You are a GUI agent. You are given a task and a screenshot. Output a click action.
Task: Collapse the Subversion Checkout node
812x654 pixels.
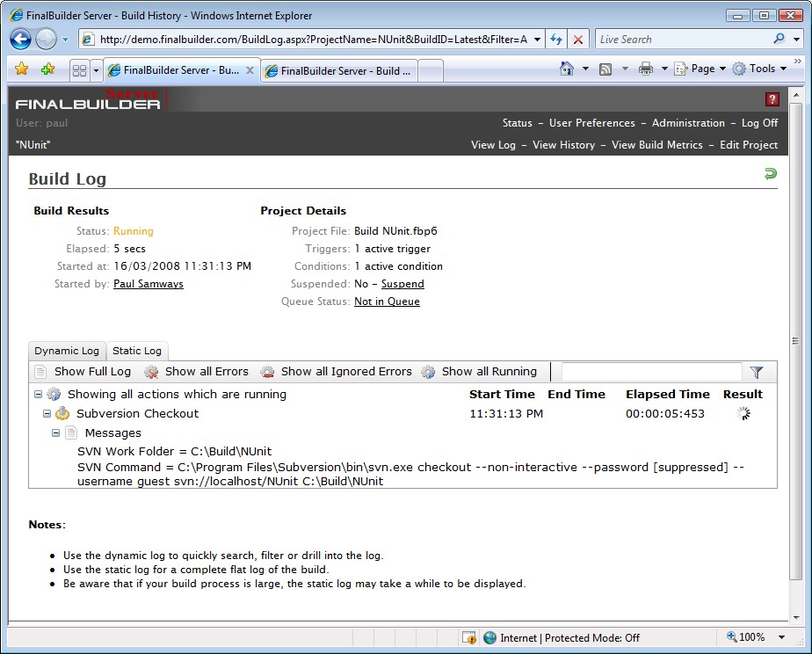(x=47, y=413)
